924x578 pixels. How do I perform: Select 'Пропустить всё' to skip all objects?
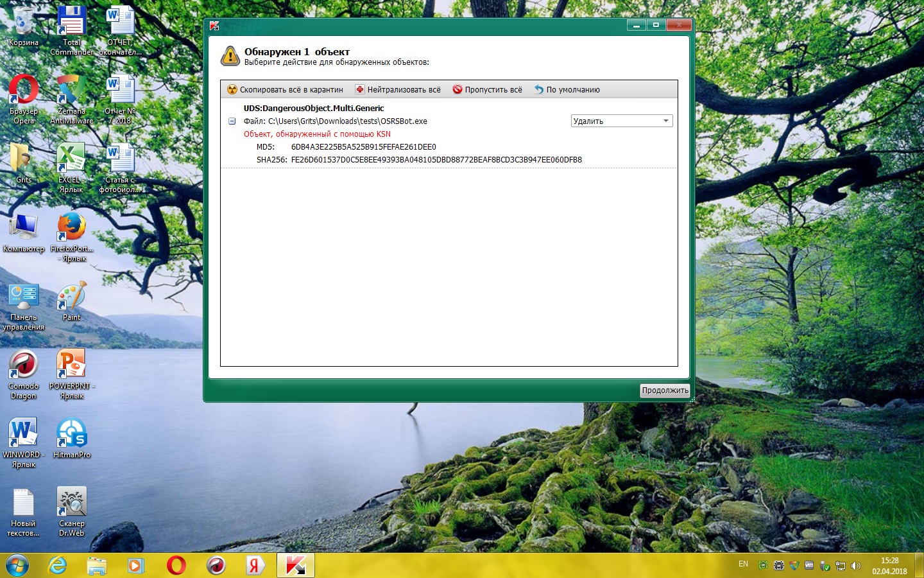point(488,90)
